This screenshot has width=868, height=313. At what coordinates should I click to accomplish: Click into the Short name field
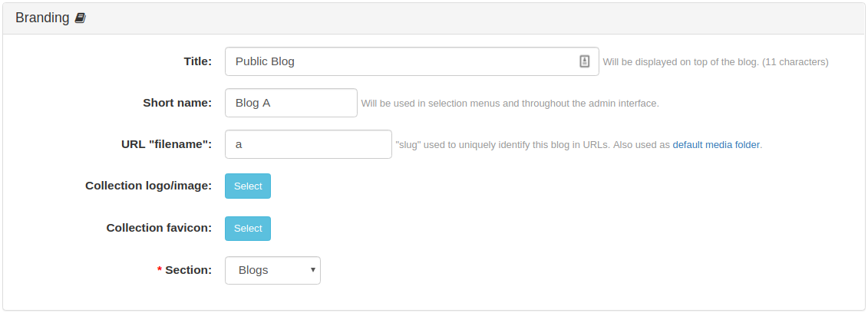pyautogui.click(x=291, y=103)
